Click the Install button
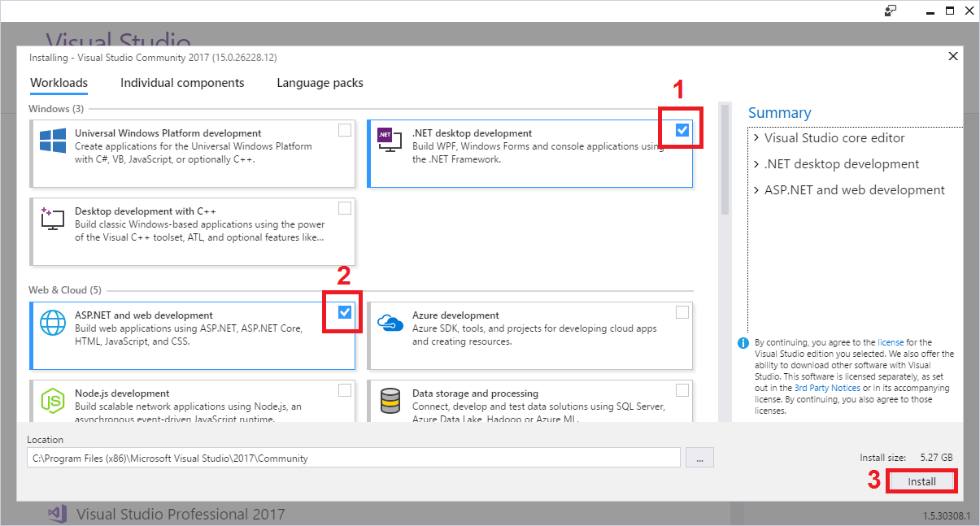This screenshot has height=526, width=980. pyautogui.click(x=921, y=481)
